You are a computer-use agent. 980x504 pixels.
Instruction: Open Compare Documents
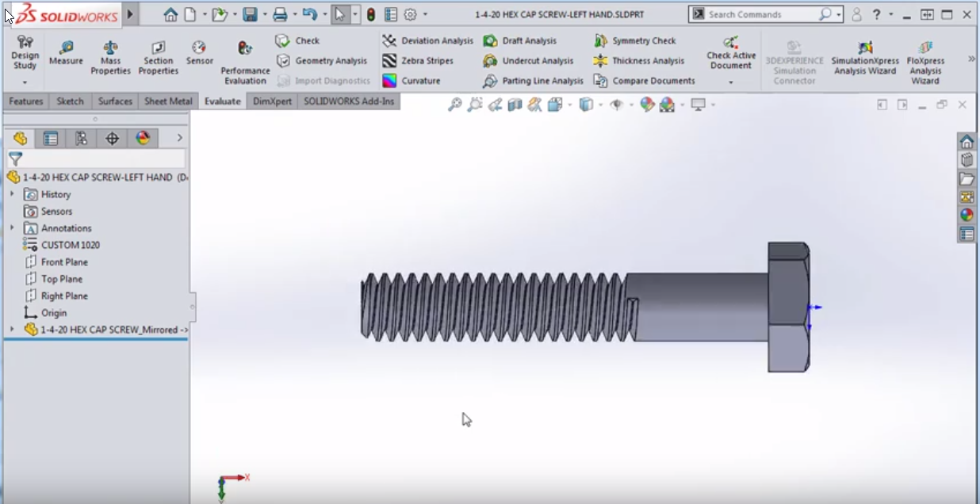(644, 81)
